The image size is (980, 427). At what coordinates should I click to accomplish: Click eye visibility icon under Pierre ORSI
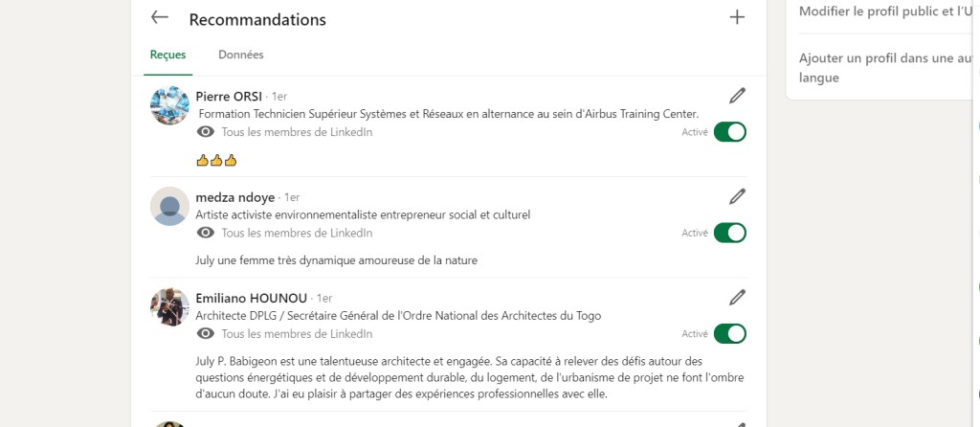[x=205, y=132]
